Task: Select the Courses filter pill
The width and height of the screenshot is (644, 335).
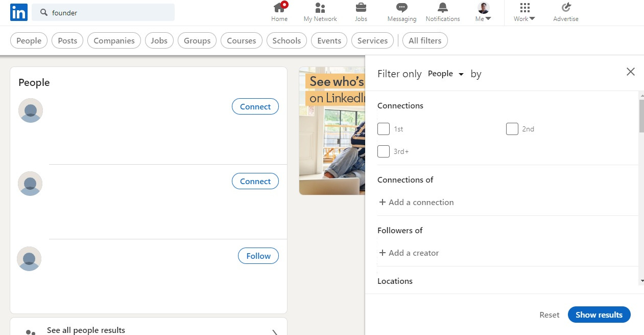Action: pos(242,41)
